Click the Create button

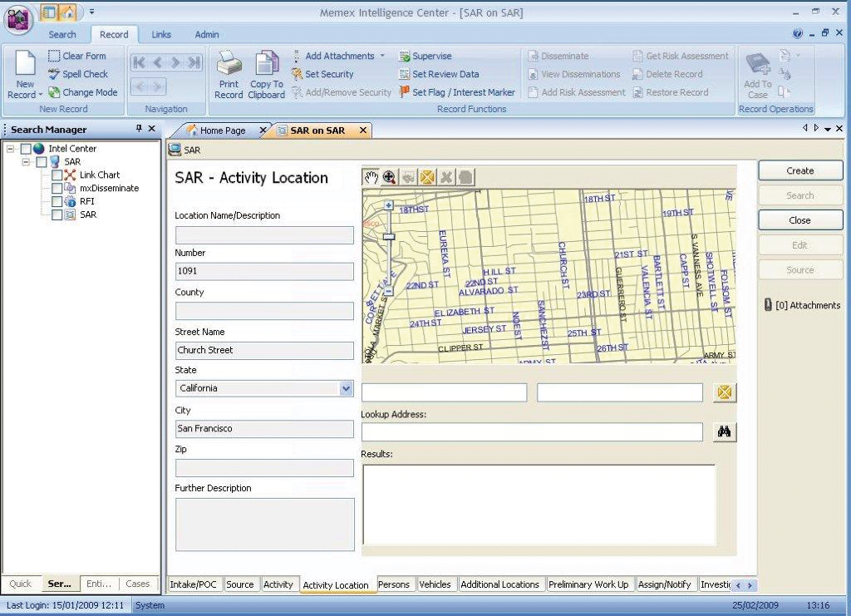(x=799, y=170)
